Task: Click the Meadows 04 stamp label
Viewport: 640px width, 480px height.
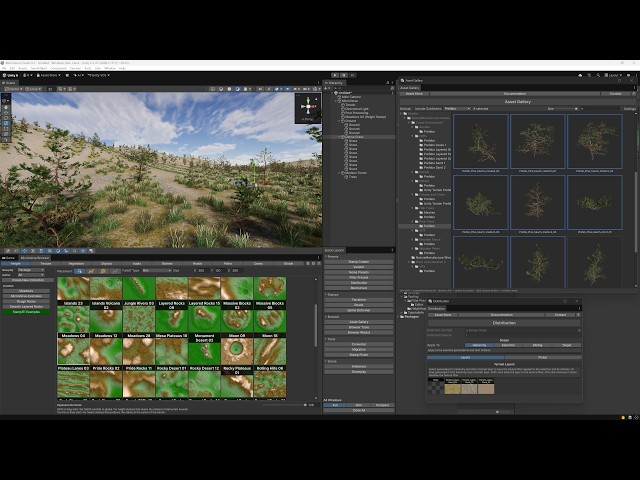Action: 73,336
